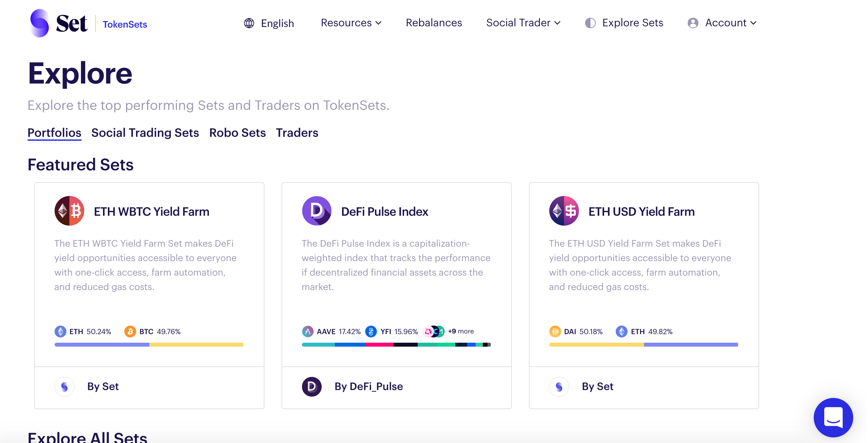This screenshot has width=868, height=443.
Task: Switch to the Social Trading Sets tab
Action: coord(145,133)
